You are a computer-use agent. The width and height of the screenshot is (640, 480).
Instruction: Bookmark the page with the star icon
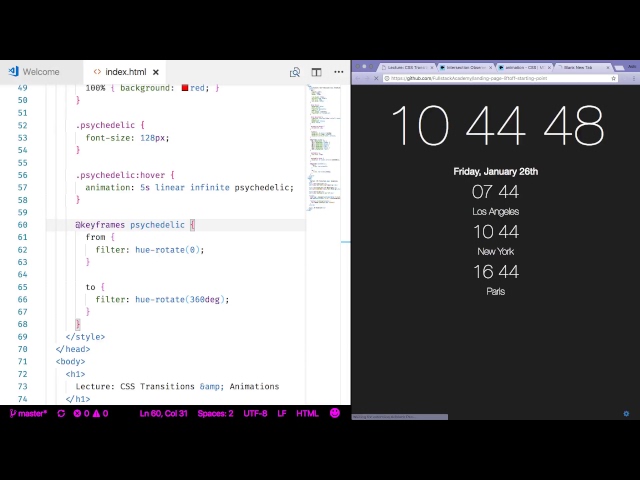coord(613,78)
